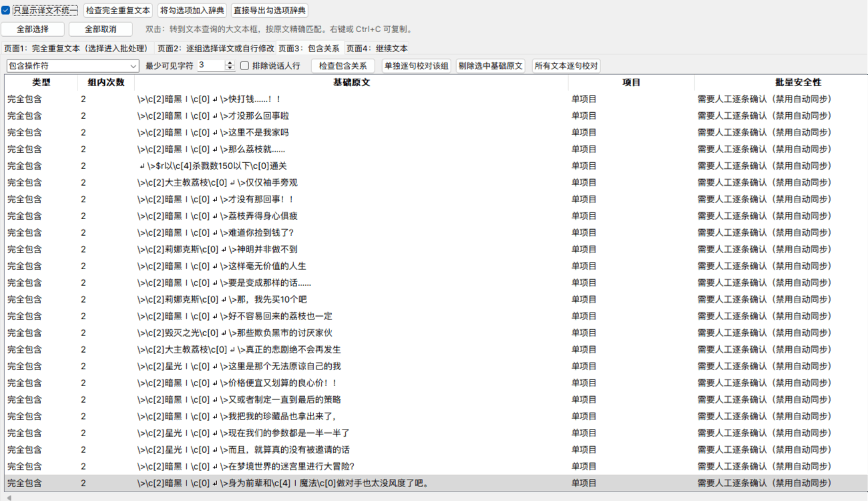
Task: Click 将勾选项加入辞典 button
Action: tap(192, 11)
